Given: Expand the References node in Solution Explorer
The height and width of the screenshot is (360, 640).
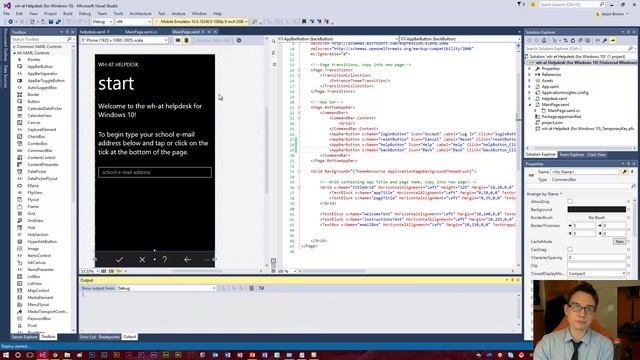Looking at the screenshot, I should click(x=530, y=75).
